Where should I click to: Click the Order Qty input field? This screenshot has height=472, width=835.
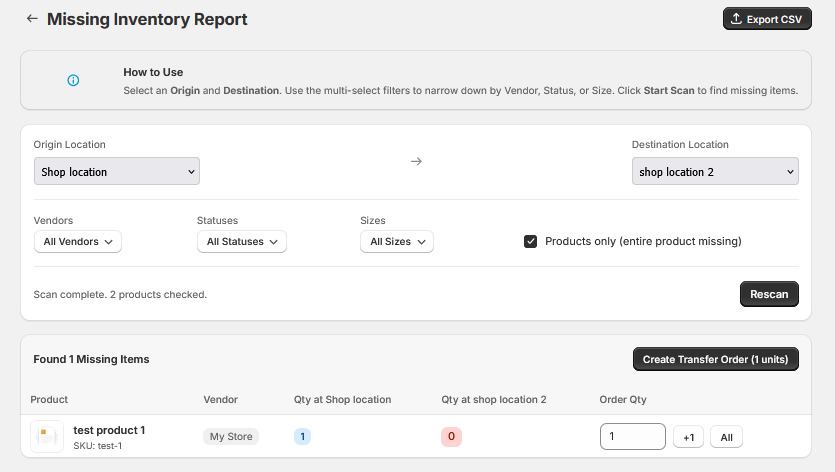pyautogui.click(x=633, y=437)
